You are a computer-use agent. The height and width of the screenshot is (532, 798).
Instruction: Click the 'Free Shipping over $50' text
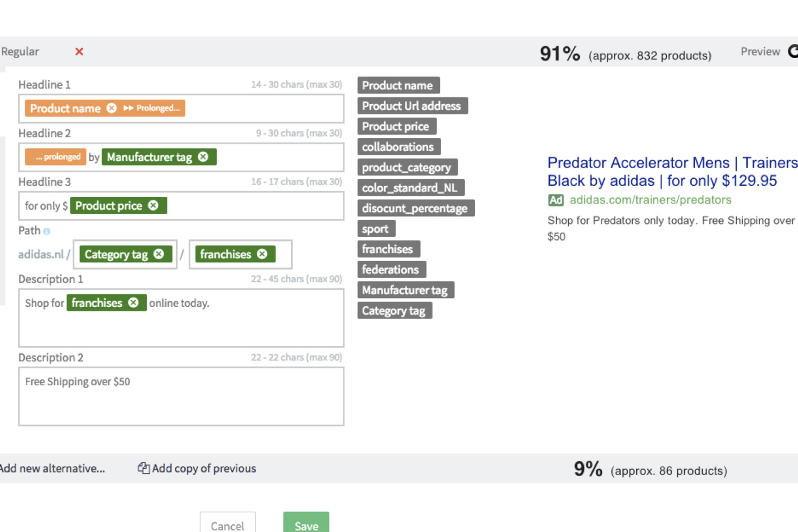[78, 382]
